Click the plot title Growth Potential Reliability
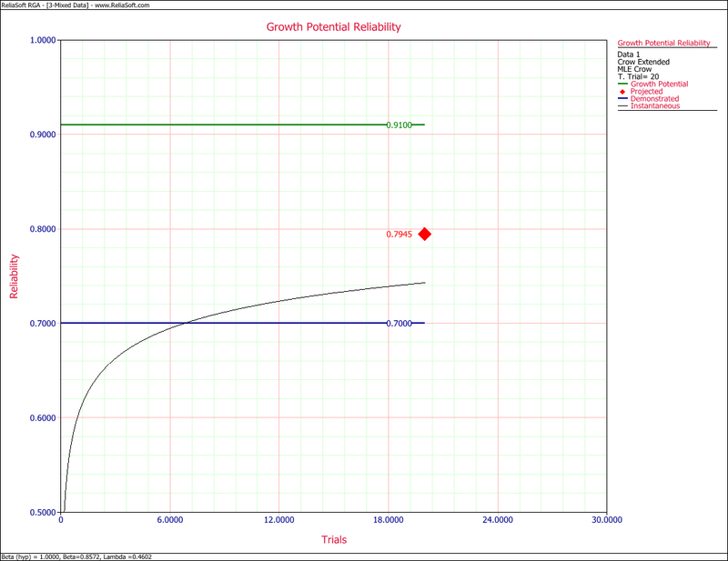The image size is (728, 561). (x=333, y=27)
